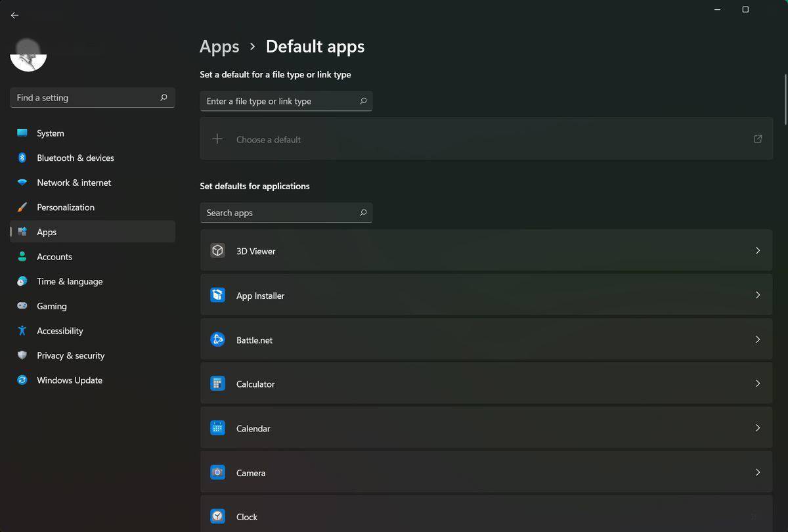Open Personalization settings
Screen dimensions: 788x532
click(x=66, y=207)
